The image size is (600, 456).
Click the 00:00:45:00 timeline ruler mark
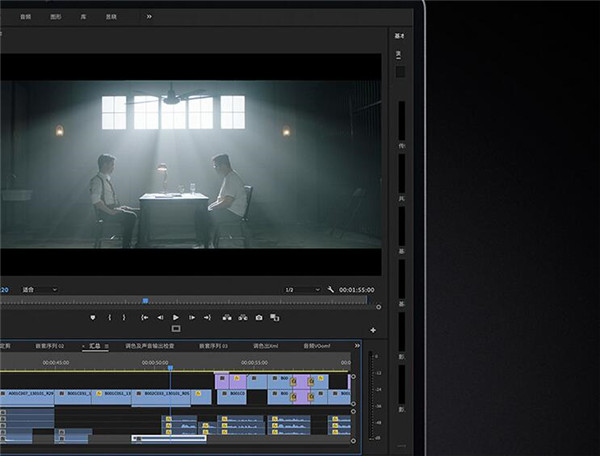tap(56, 362)
